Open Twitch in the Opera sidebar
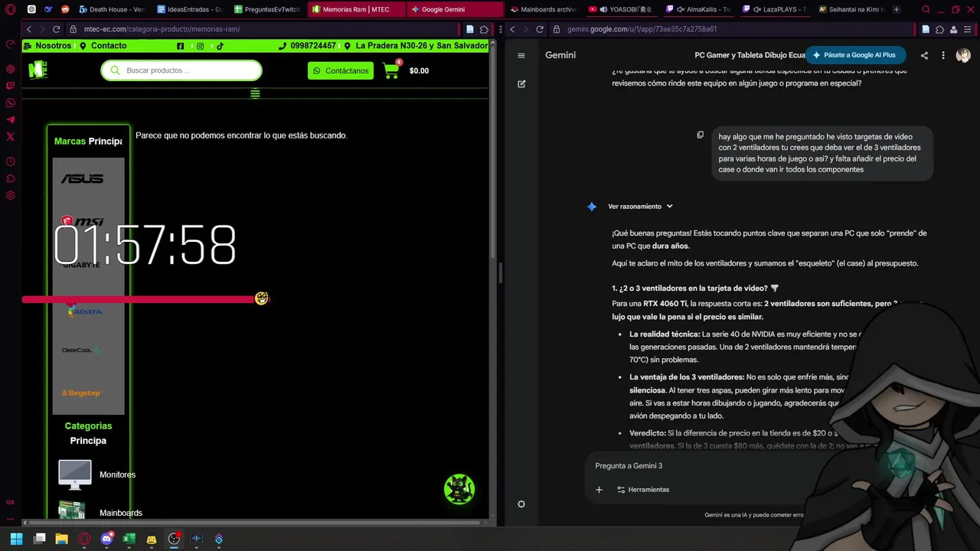The height and width of the screenshot is (551, 980). point(11,86)
